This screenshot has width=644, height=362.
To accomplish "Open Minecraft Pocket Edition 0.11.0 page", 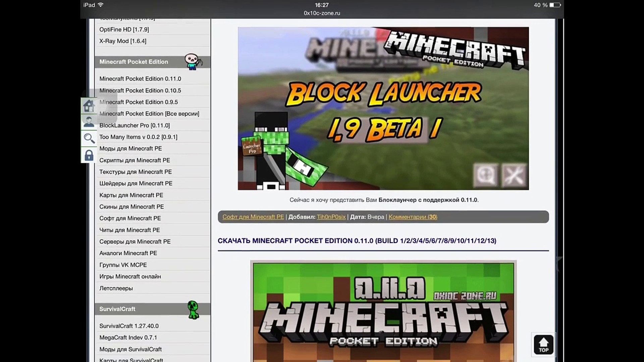I will (140, 79).
